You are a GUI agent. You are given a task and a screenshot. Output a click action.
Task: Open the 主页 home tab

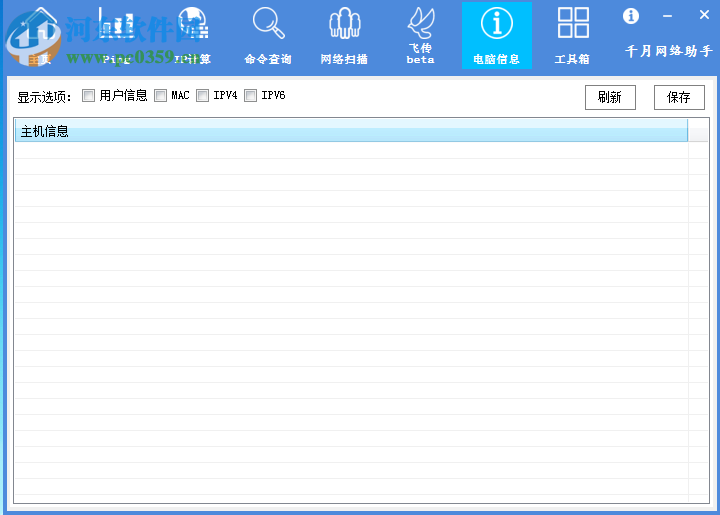40,36
